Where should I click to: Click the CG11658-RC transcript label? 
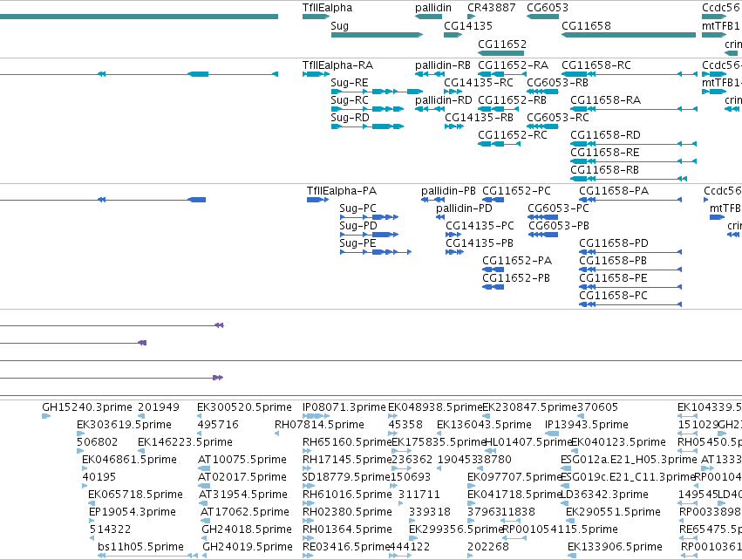[x=596, y=65]
